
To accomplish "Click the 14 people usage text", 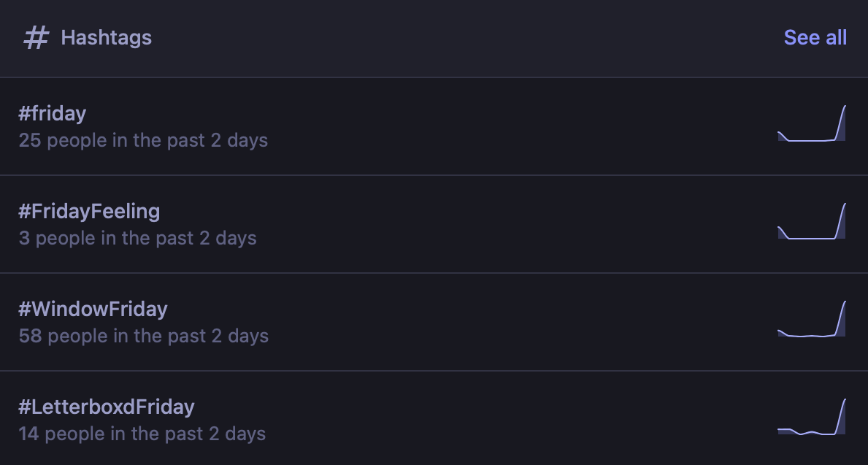I will click(x=142, y=434).
